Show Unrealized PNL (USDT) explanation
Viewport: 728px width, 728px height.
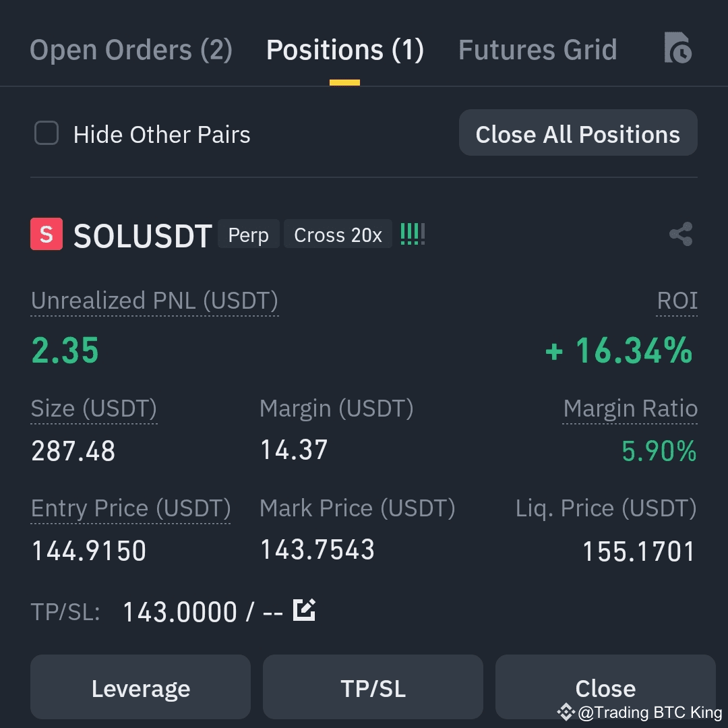154,301
